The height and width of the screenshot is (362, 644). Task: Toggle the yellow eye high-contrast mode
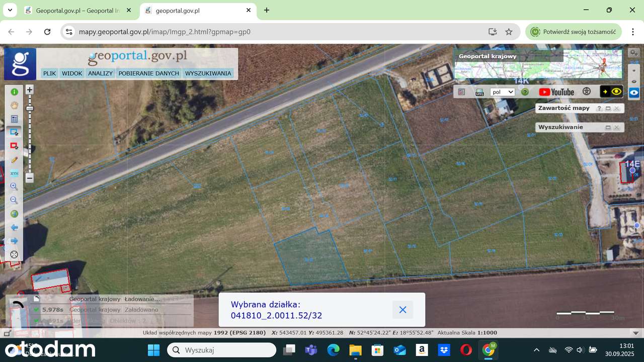point(611,92)
